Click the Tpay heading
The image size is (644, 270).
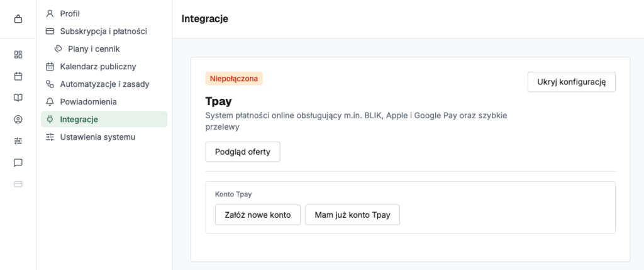tap(218, 102)
